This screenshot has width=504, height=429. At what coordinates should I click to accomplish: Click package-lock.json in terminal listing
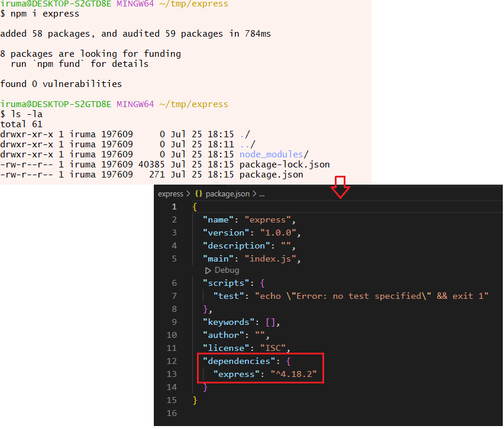(x=285, y=164)
